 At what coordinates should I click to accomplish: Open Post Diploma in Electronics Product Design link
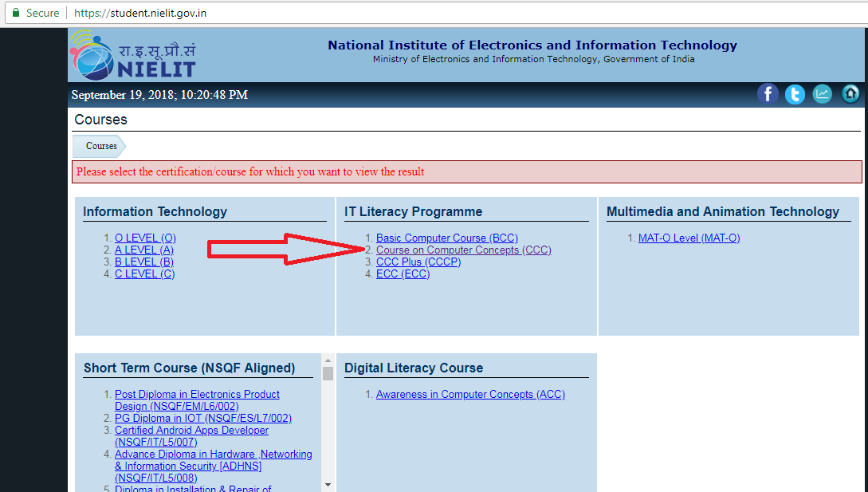click(197, 400)
